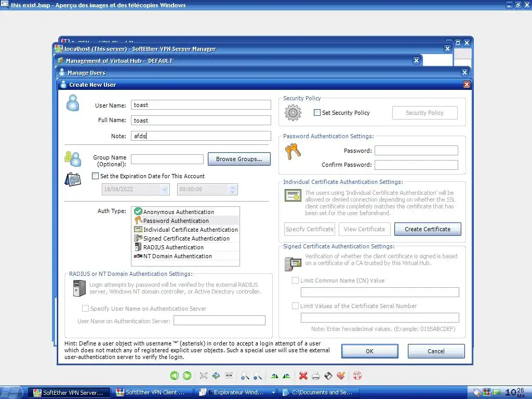The height and width of the screenshot is (399, 532).
Task: Select Individual Certificate Authentication in Auth Type
Action: coord(185,229)
